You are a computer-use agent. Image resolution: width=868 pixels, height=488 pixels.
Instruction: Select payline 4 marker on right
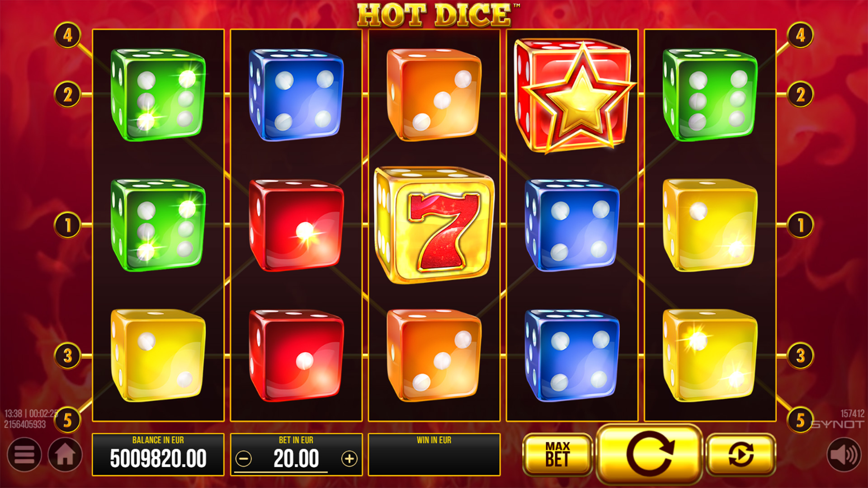(x=801, y=35)
